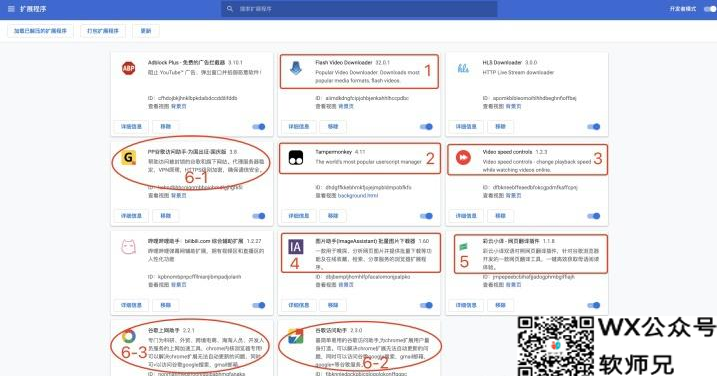Click 移除 for Adblock Plus
This screenshot has width=717, height=376.
pos(166,127)
